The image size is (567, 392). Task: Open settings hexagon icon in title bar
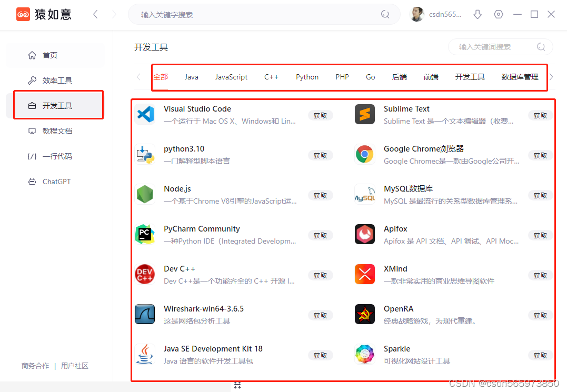499,14
